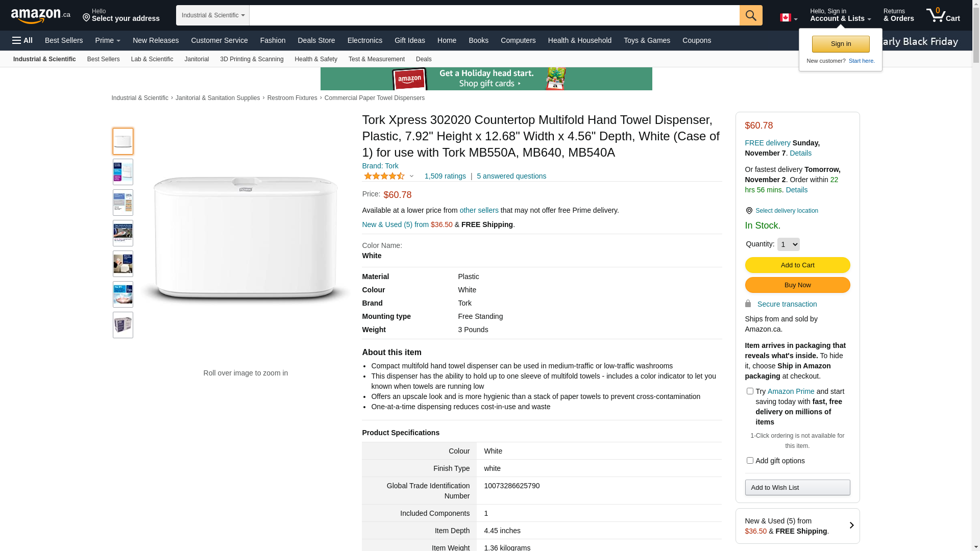Go to Lab & Scientific subcategory
980x551 pixels.
[152, 59]
